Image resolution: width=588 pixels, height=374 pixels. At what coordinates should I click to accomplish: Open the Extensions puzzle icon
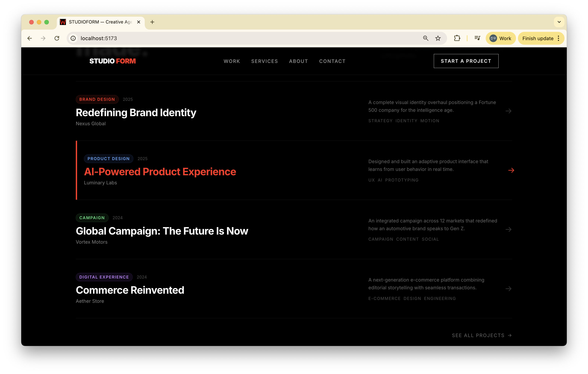point(457,38)
